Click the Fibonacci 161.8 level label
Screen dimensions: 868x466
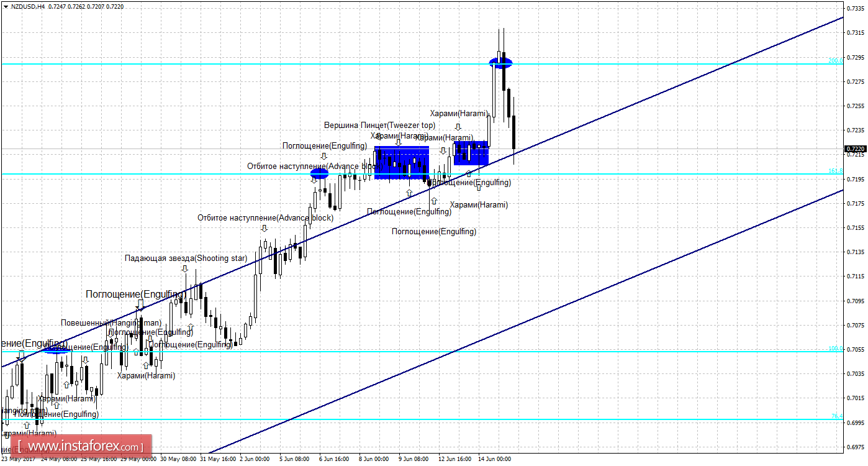[x=835, y=170]
